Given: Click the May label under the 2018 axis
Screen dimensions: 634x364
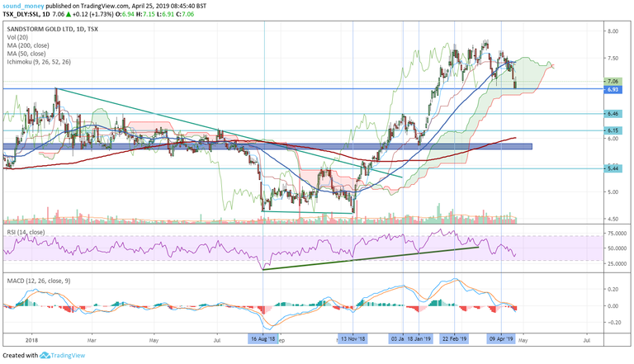Looking at the screenshot, I should pyautogui.click(x=154, y=340).
